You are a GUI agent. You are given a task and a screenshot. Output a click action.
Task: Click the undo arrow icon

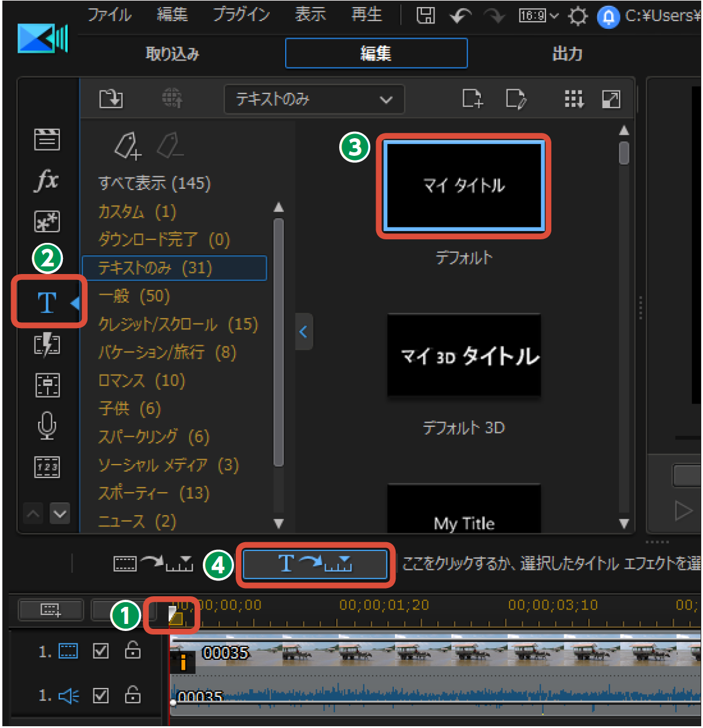(460, 16)
